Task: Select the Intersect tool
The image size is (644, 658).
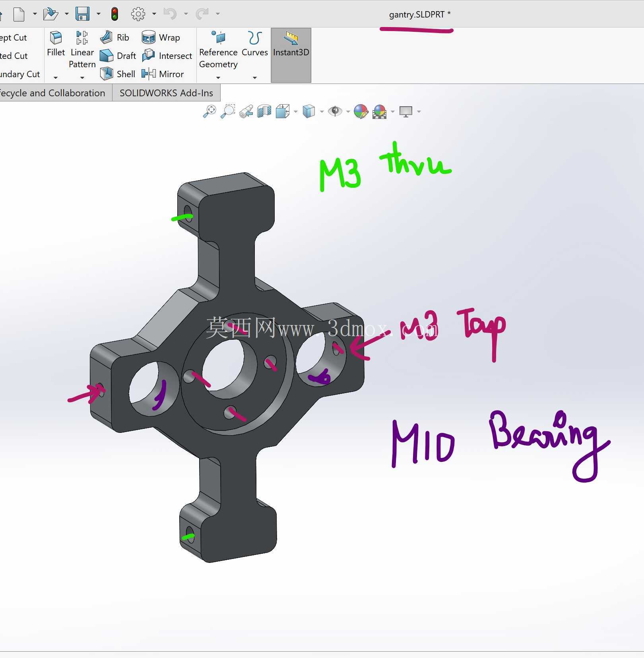Action: [167, 56]
